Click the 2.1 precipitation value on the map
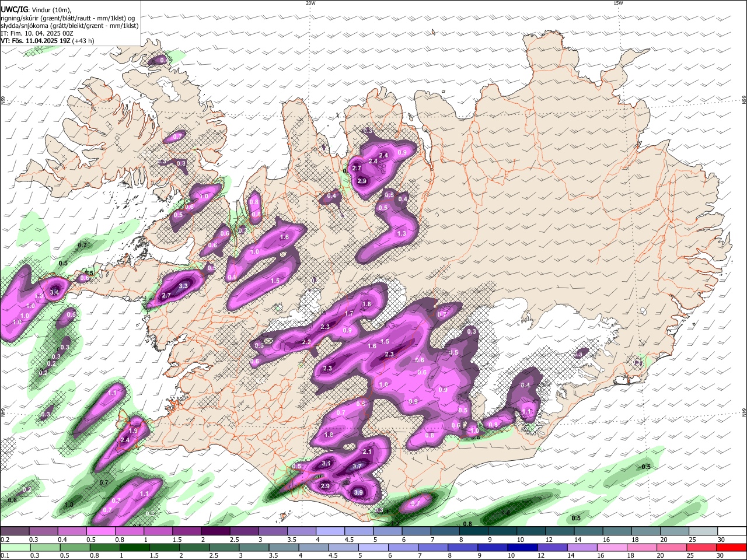Screen dimensions: 747x560 tap(367, 452)
